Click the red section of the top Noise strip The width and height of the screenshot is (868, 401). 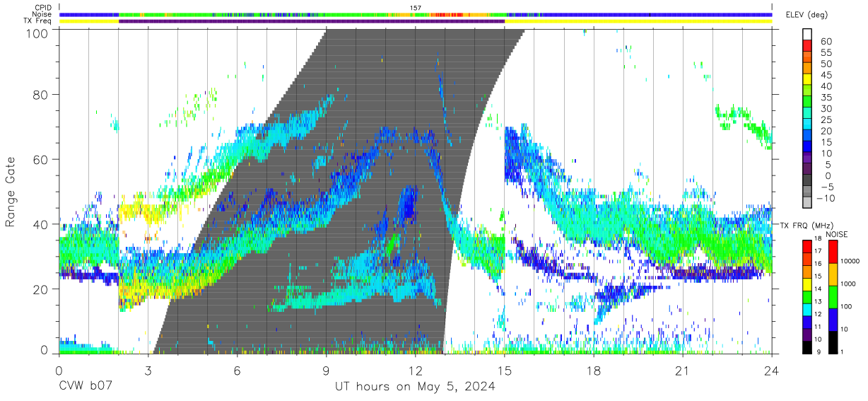[x=447, y=14]
